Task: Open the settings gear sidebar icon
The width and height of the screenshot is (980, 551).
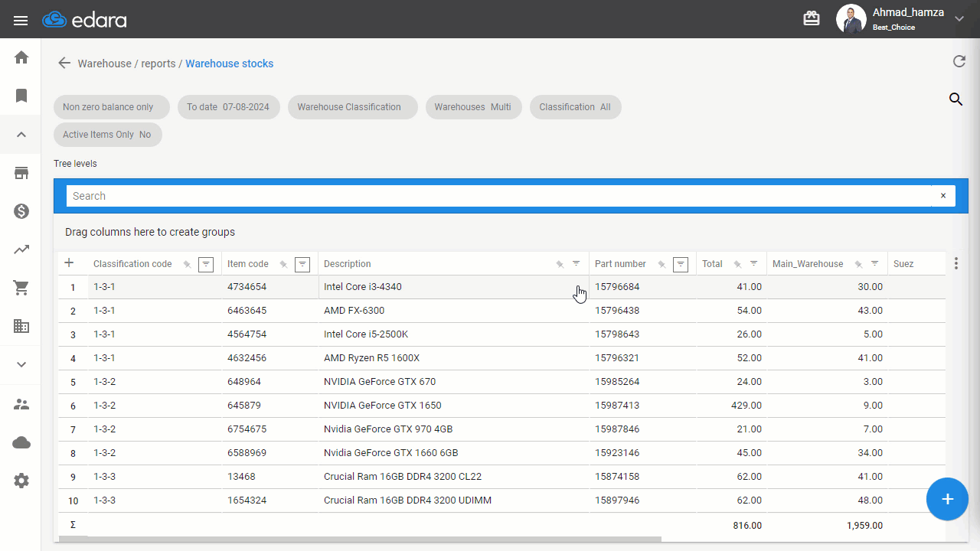Action: click(x=21, y=481)
